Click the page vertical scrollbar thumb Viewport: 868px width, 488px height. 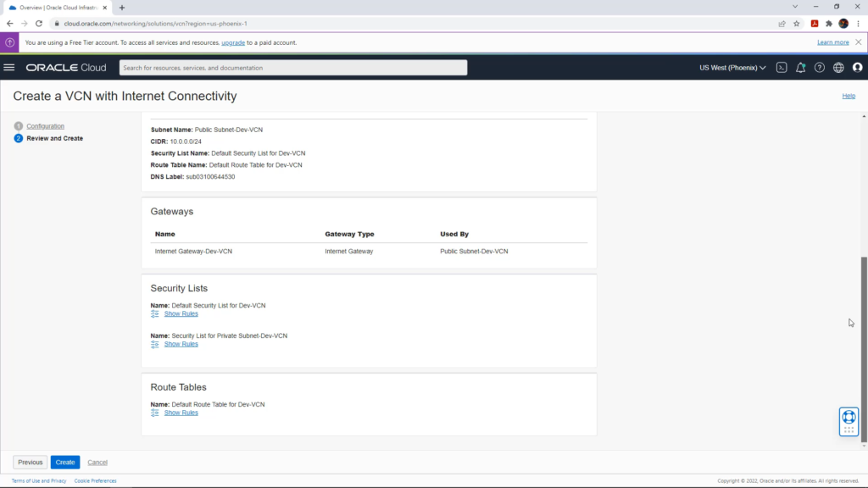coord(864,350)
